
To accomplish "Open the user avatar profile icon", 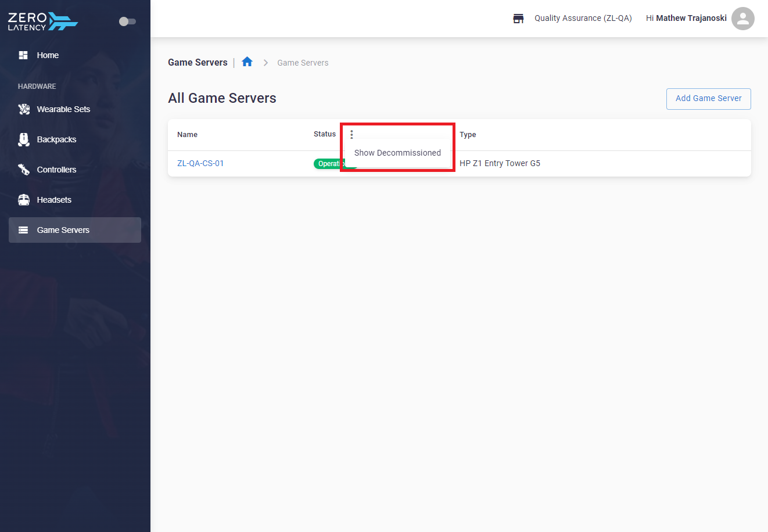I will (743, 19).
